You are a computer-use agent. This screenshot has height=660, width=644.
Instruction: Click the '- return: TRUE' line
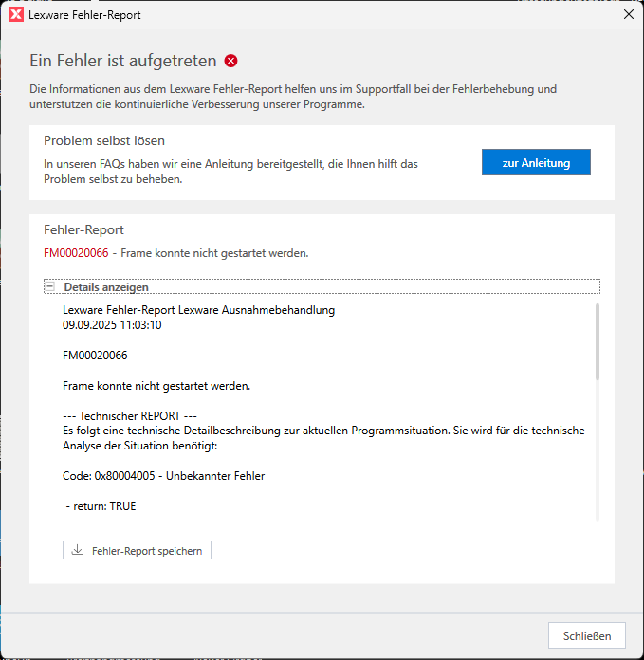coord(101,506)
